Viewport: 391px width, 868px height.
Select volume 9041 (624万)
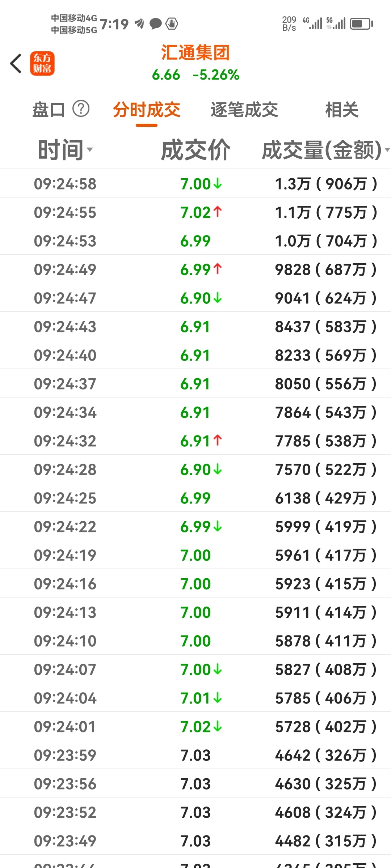pyautogui.click(x=326, y=298)
